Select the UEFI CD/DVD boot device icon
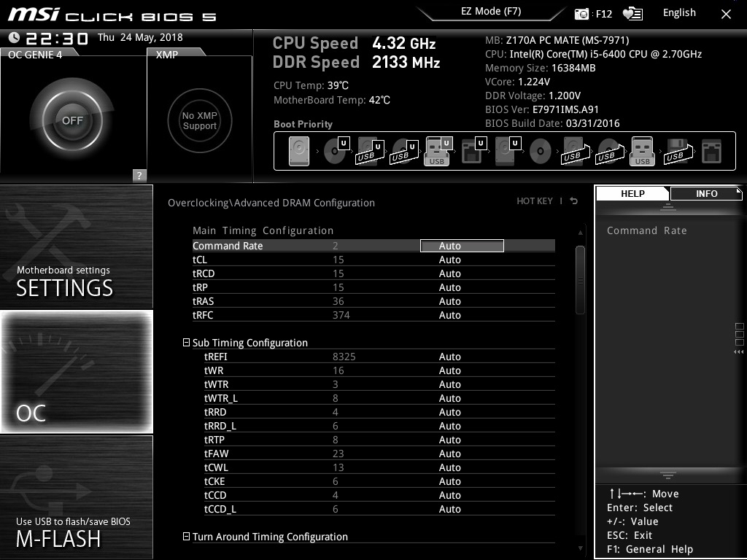 (x=336, y=151)
